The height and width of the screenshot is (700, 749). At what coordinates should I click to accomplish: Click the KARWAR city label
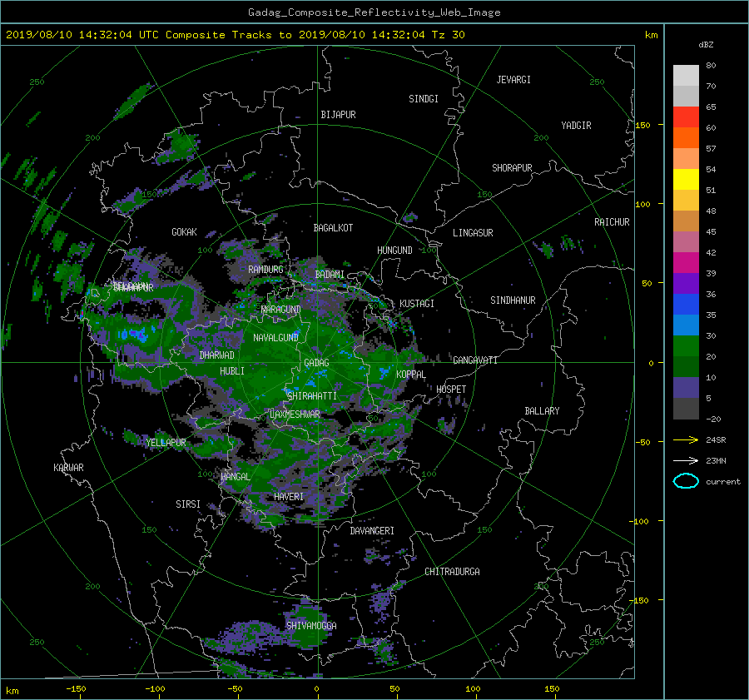point(68,468)
